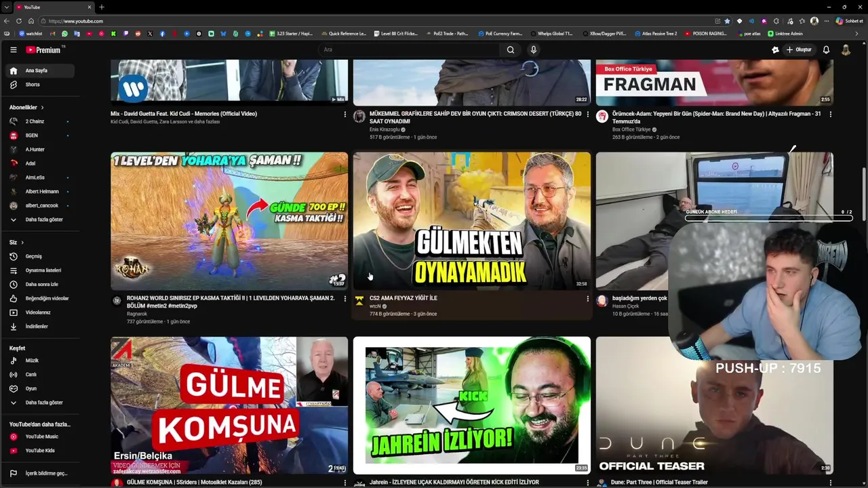Open Canlı live section
This screenshot has height=488, width=868.
pos(41,375)
